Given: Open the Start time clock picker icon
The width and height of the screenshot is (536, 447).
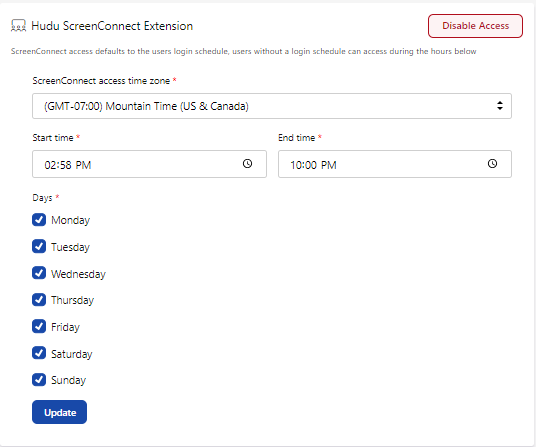Looking at the screenshot, I should coord(247,164).
